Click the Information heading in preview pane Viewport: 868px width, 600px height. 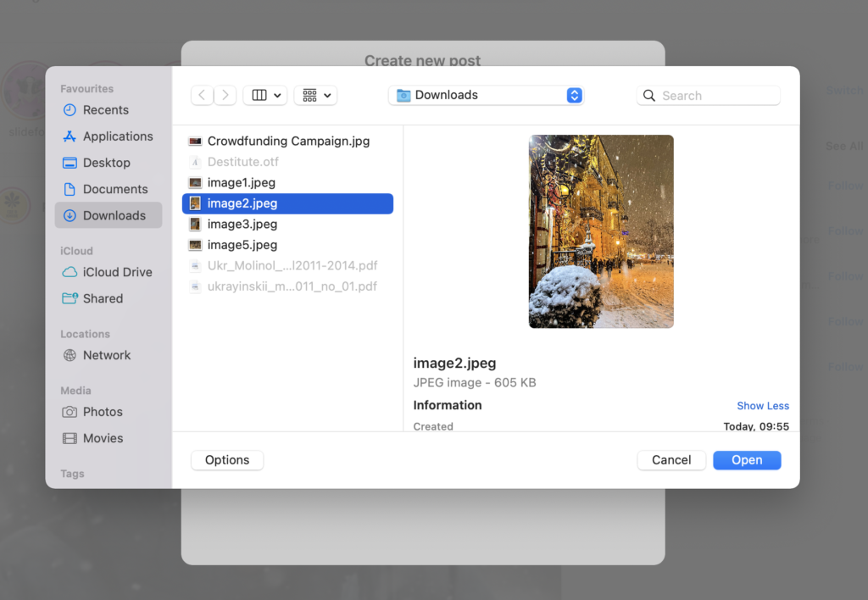point(448,405)
